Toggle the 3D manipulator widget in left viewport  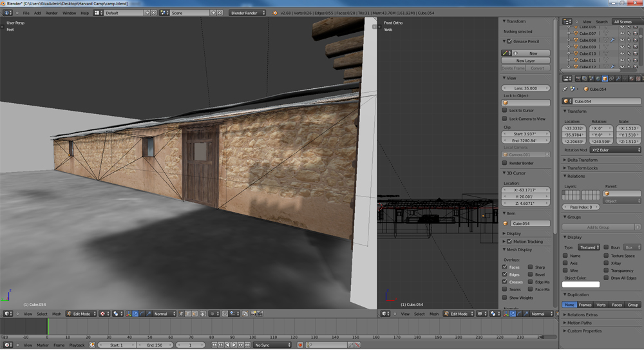coord(128,314)
